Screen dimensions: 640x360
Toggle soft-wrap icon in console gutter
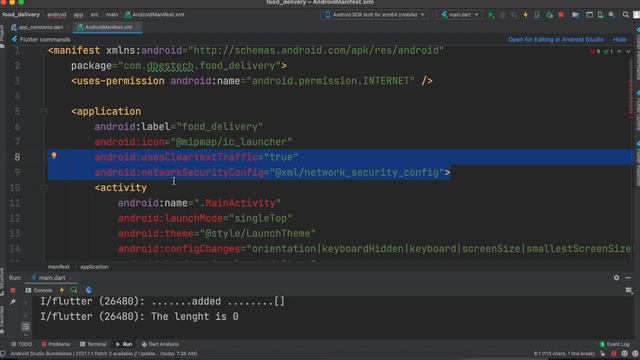point(25,327)
